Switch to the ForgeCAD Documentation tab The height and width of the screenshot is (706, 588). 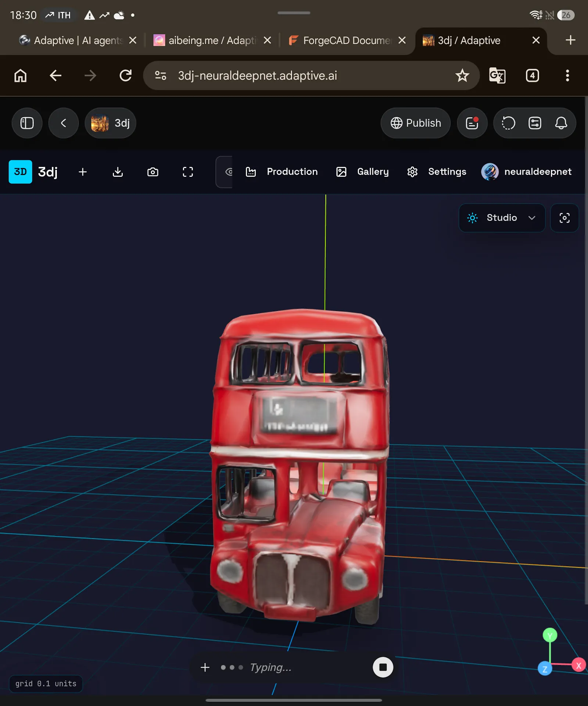click(347, 40)
